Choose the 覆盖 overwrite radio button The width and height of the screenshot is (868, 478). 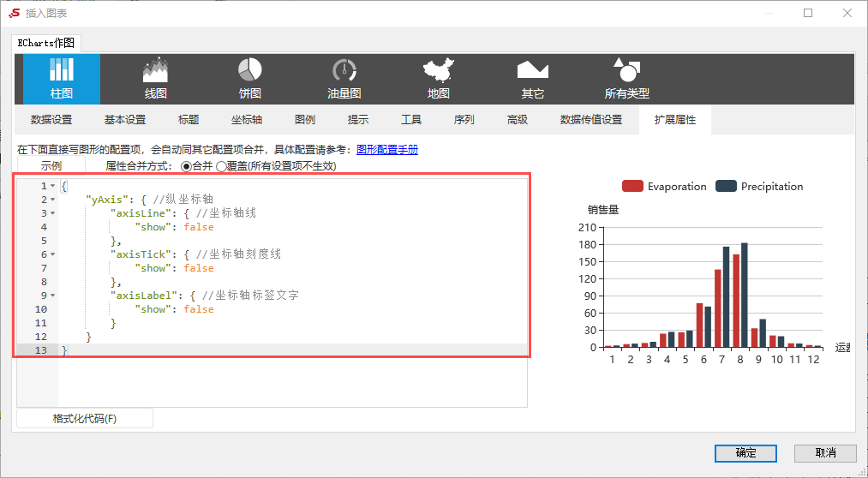pos(221,166)
